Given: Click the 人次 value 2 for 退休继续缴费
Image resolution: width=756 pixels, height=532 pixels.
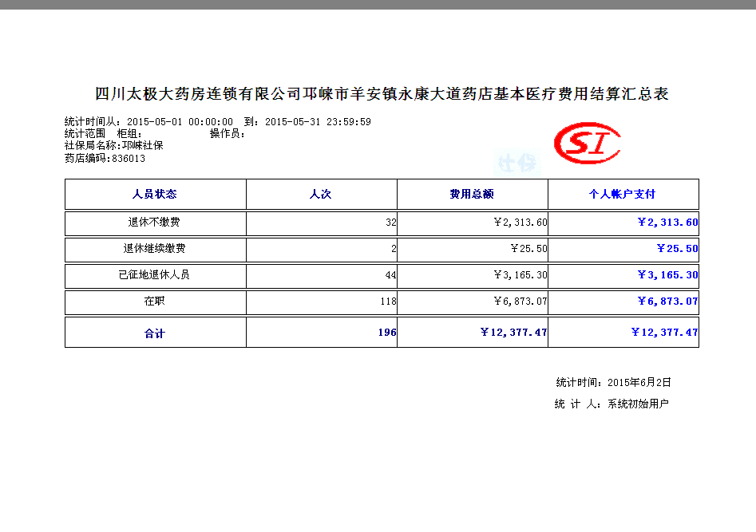Looking at the screenshot, I should [394, 249].
